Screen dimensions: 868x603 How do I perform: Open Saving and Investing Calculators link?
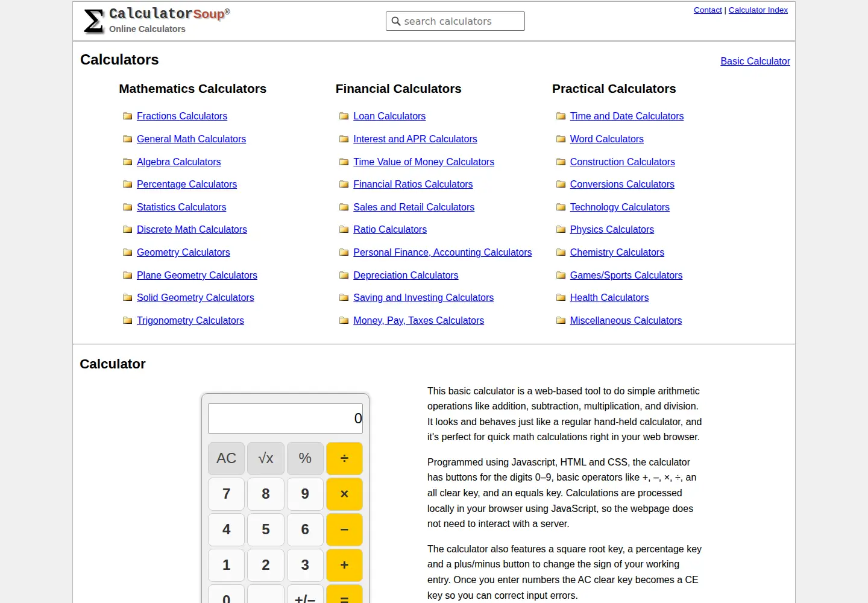424,298
